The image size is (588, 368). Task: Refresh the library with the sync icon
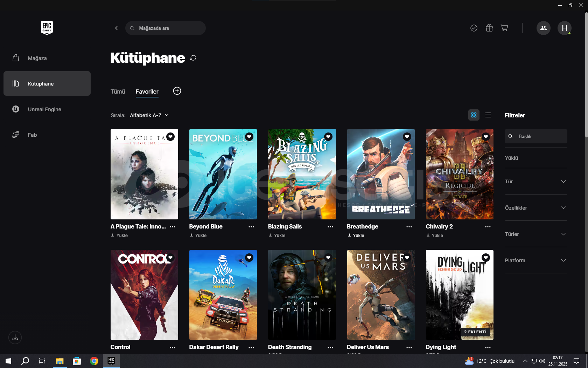193,58
